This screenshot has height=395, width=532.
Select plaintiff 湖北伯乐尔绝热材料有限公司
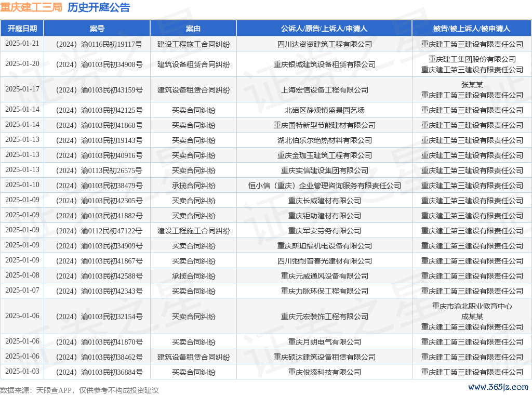click(x=324, y=140)
